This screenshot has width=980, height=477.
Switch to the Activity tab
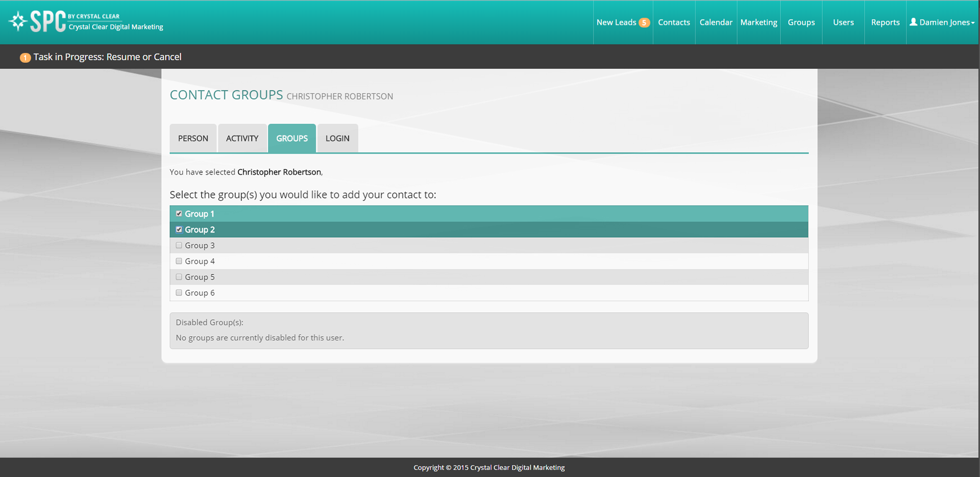point(242,138)
